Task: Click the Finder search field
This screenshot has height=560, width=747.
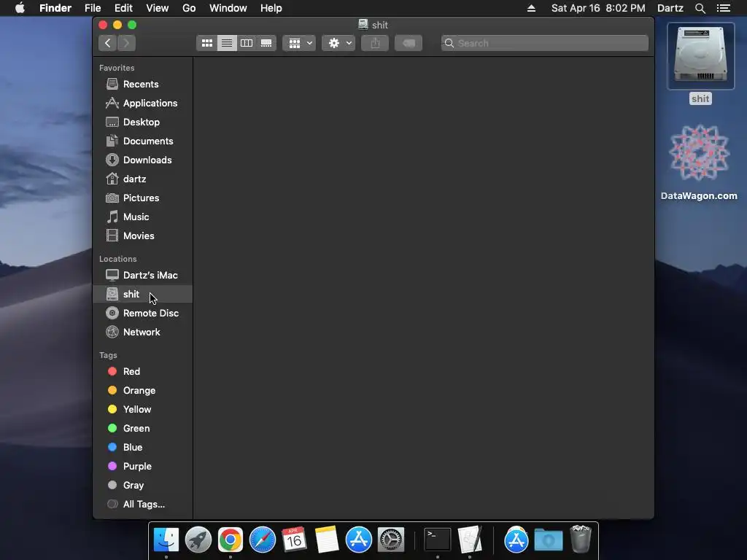Action: (x=544, y=43)
